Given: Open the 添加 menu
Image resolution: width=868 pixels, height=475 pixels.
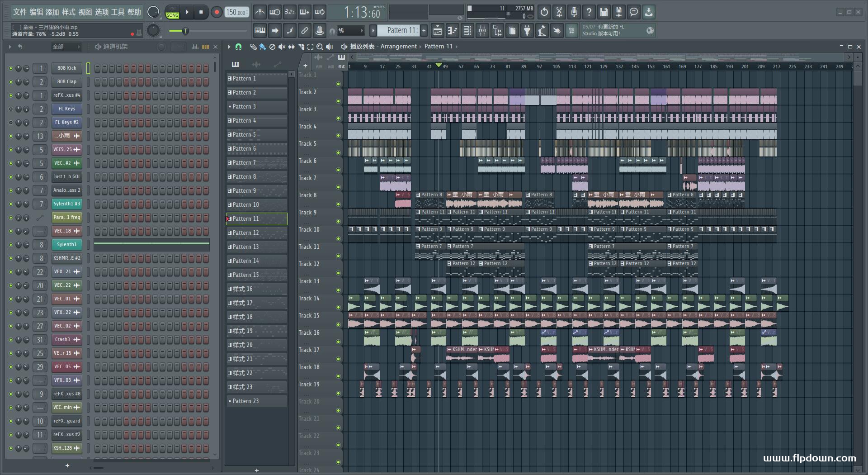Looking at the screenshot, I should tap(52, 12).
